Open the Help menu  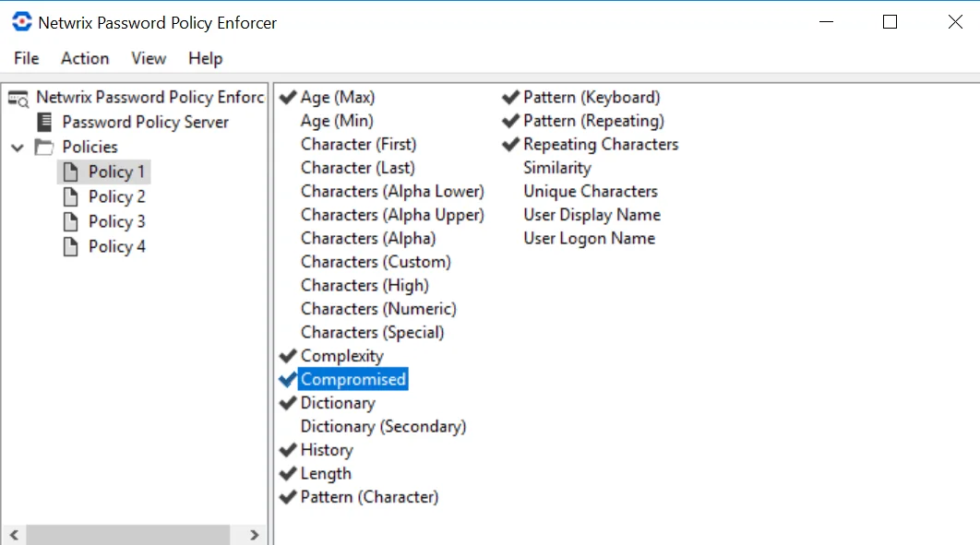click(206, 58)
